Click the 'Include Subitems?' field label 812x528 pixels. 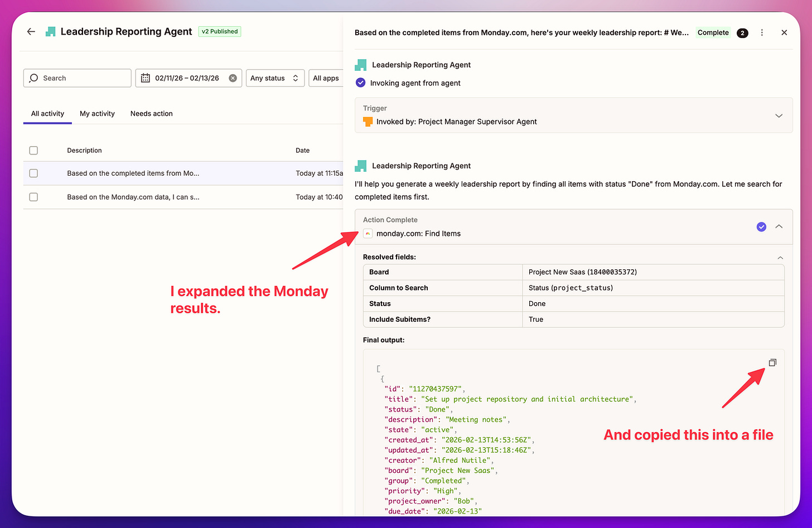tap(400, 319)
